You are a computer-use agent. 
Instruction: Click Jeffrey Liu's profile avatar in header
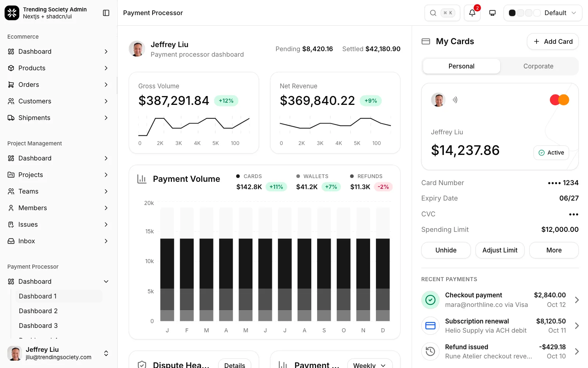click(x=137, y=49)
